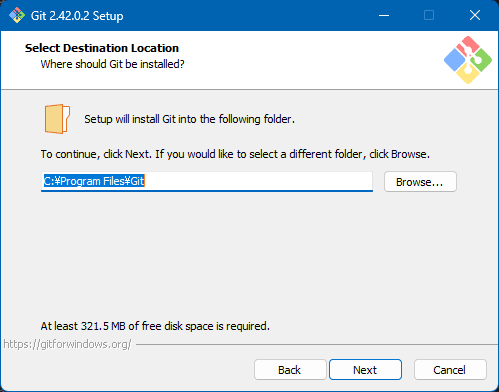The image size is (499, 392).
Task: Click the 321.5 MB free disk space notice
Action: point(155,326)
